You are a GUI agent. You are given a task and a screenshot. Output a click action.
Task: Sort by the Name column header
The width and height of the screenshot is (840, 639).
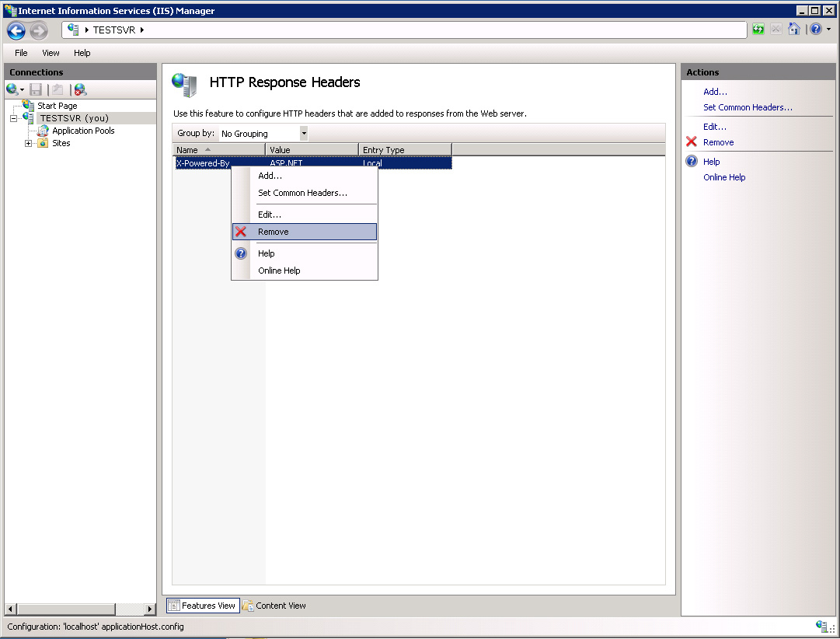pyautogui.click(x=218, y=149)
